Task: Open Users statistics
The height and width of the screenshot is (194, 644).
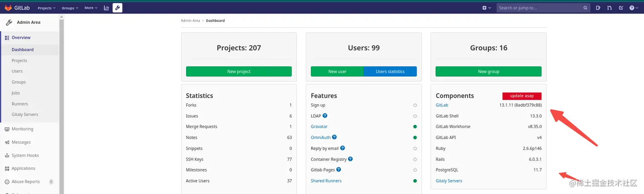Action: click(390, 71)
